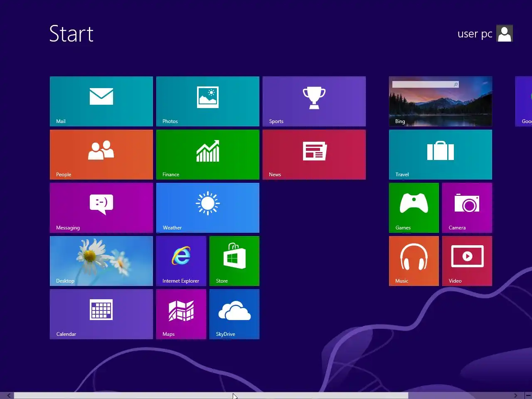Open the SkyDrive cloud tile
The width and height of the screenshot is (532, 399).
(234, 314)
